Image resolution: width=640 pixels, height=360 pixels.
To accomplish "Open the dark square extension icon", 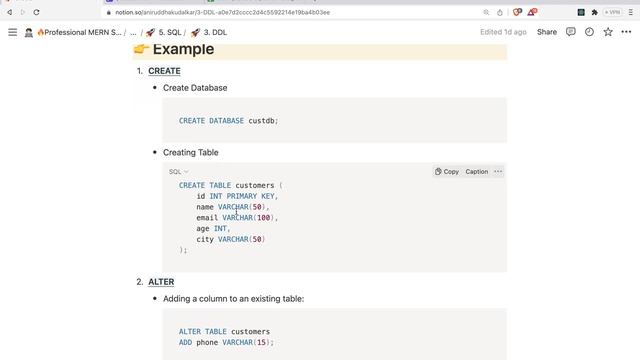I will pyautogui.click(x=581, y=12).
